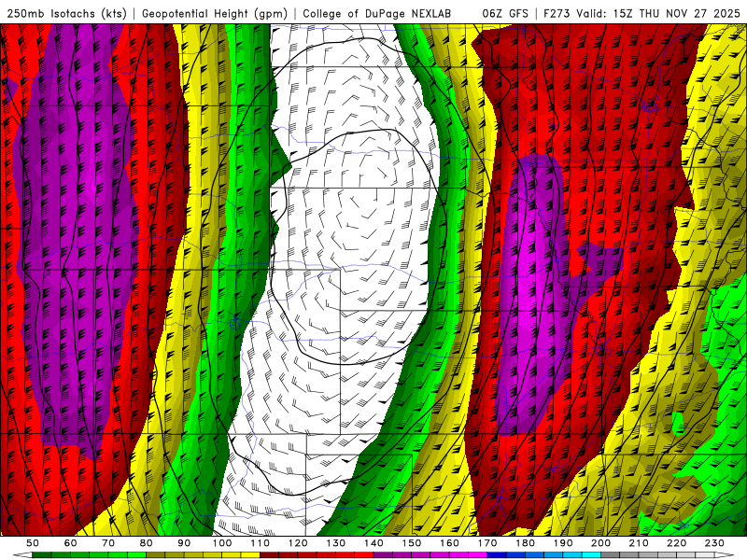
Task: Click the 60 value on color scale
Action: pyautogui.click(x=71, y=543)
